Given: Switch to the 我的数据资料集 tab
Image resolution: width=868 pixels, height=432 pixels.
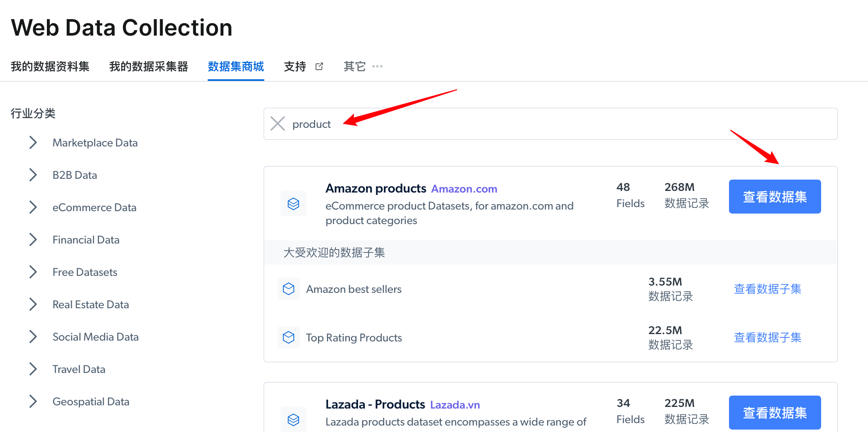Looking at the screenshot, I should 50,66.
